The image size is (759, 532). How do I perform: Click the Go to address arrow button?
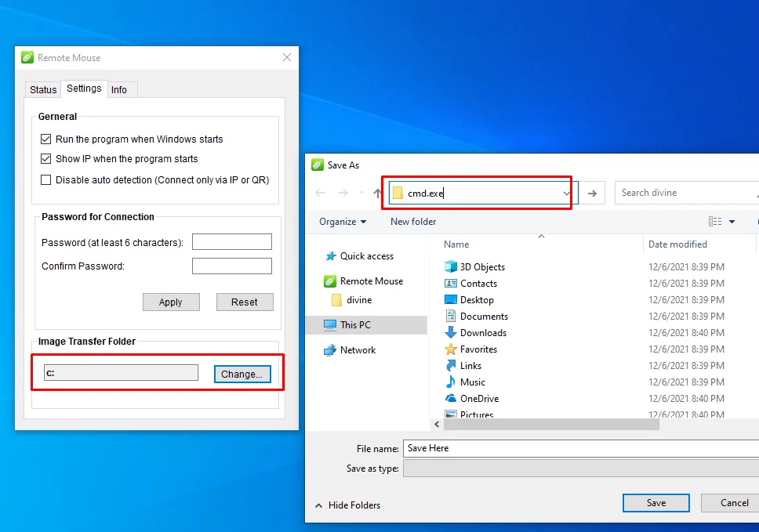(592, 193)
